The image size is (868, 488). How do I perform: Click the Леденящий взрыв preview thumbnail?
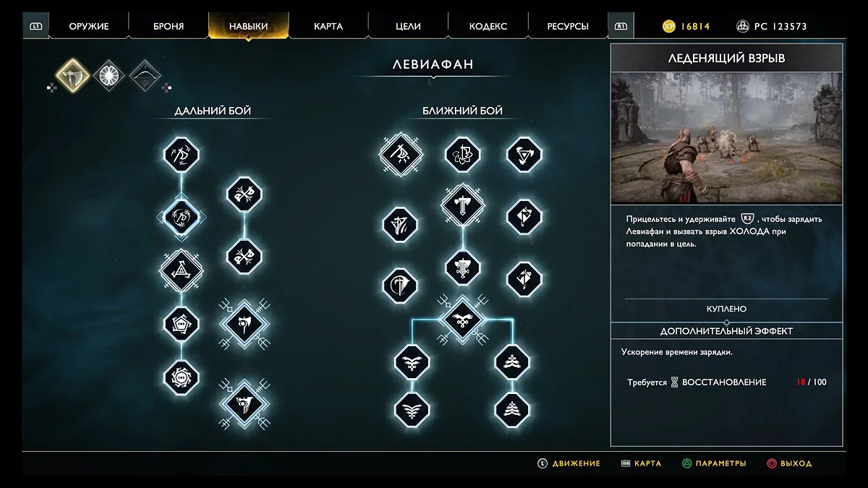[x=726, y=137]
